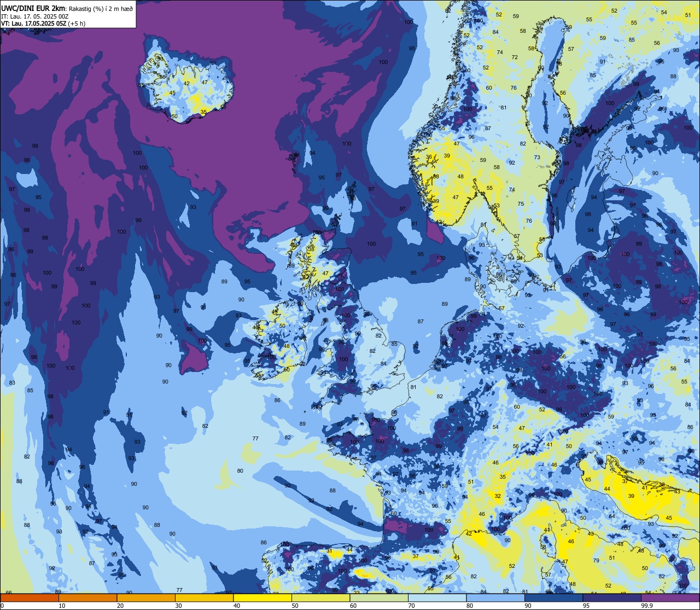The image size is (700, 610).
Task: Click the "UWC/DINI EUR 2km" model title
Action: (33, 8)
